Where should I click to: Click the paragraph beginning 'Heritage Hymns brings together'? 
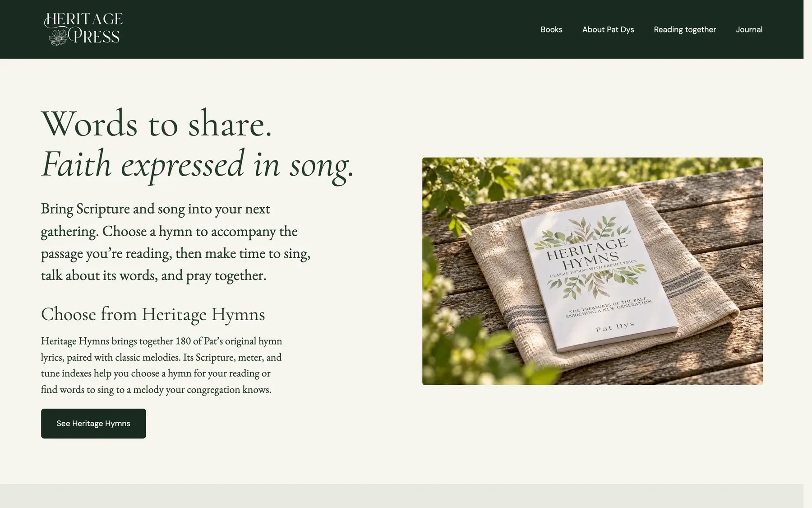[x=161, y=365]
